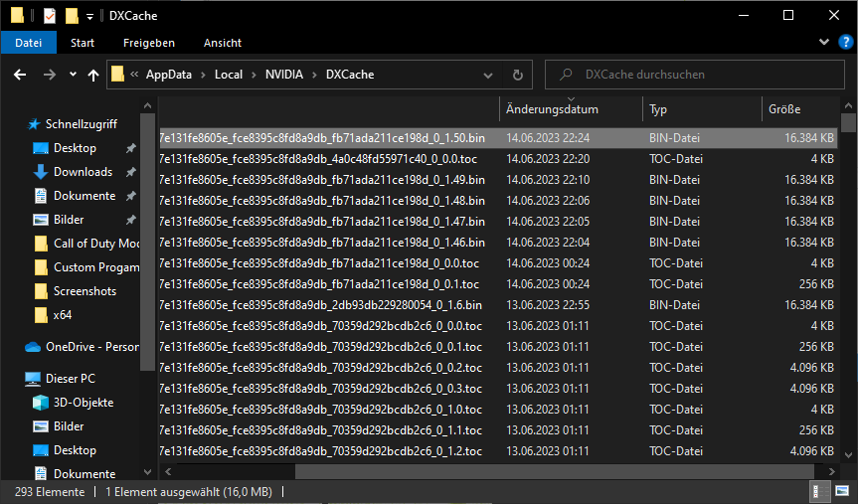Open pinned Dokumente in quick access
This screenshot has width=858, height=504.
(85, 196)
